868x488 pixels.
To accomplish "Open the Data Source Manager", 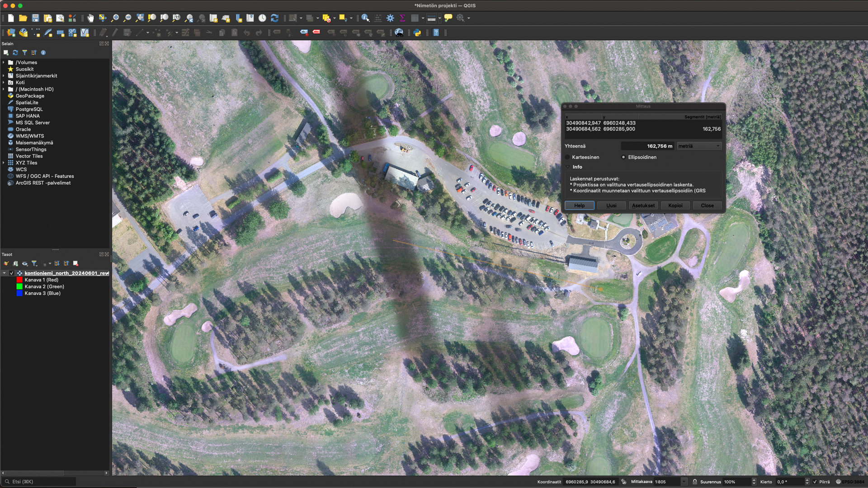I will (x=11, y=33).
